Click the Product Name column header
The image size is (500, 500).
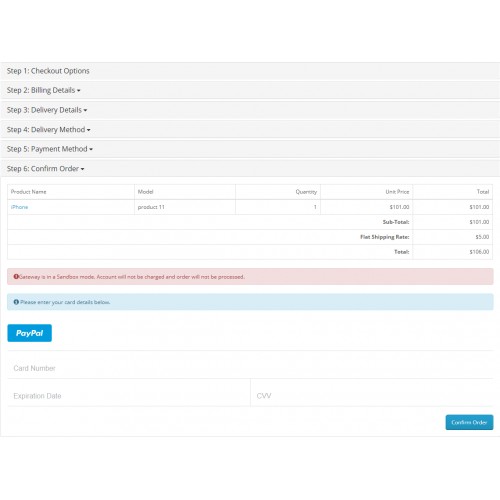(28, 192)
